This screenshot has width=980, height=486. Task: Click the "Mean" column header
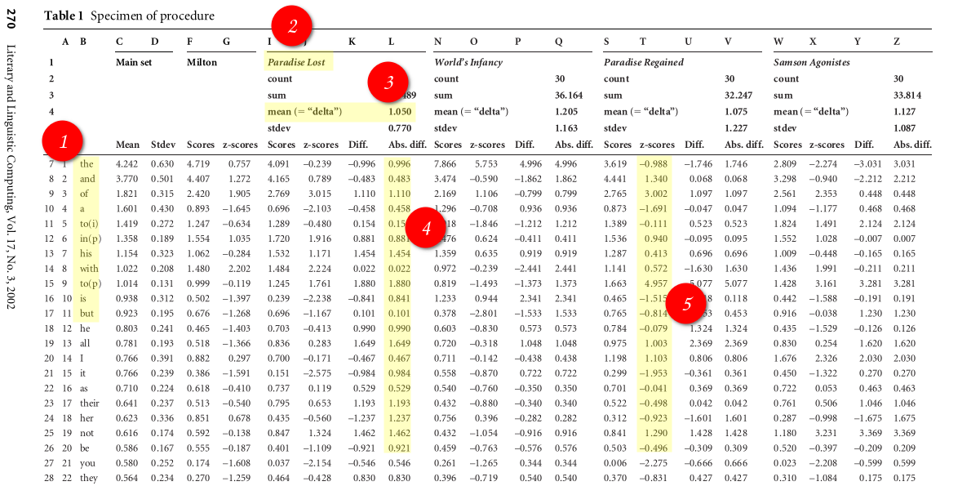point(127,145)
